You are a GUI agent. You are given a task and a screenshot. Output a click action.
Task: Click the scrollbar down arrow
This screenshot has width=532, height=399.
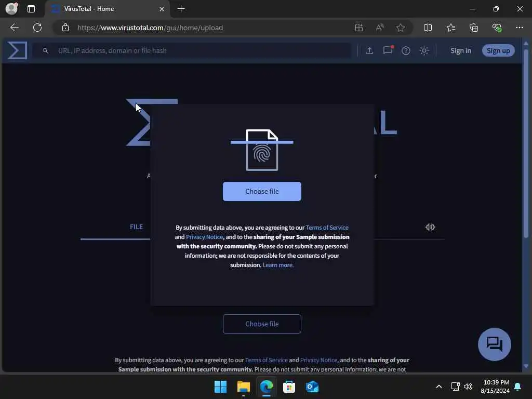point(526,366)
